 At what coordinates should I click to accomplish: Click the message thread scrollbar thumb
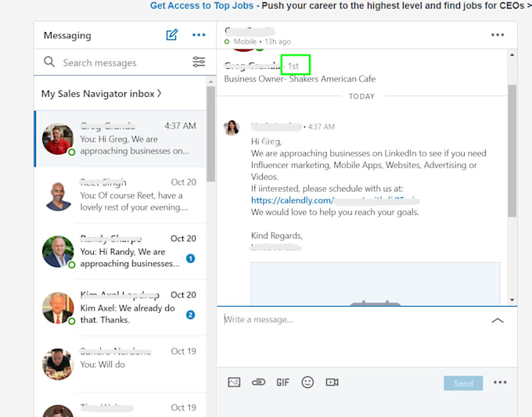click(512, 151)
